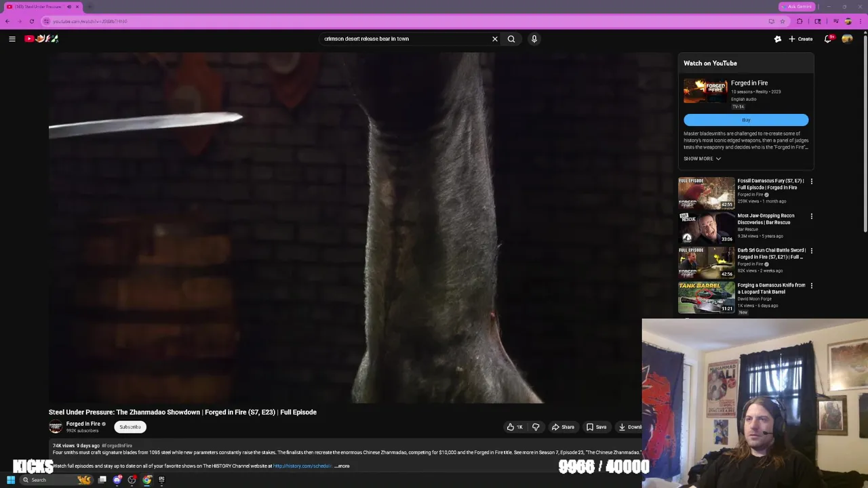Open Forged in Fire channel avatar
Screen dimensions: 868x488
point(56,427)
